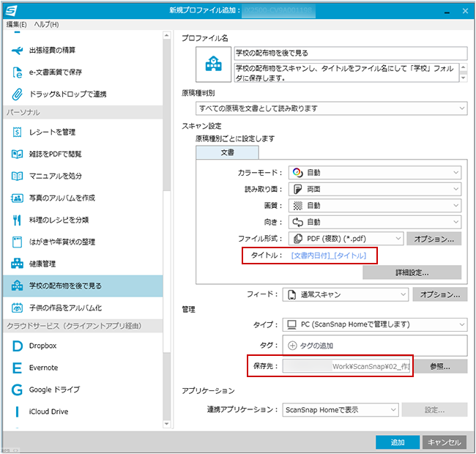The image size is (476, 454).
Task: Select the レシートを管理 profile row
Action: click(x=83, y=132)
